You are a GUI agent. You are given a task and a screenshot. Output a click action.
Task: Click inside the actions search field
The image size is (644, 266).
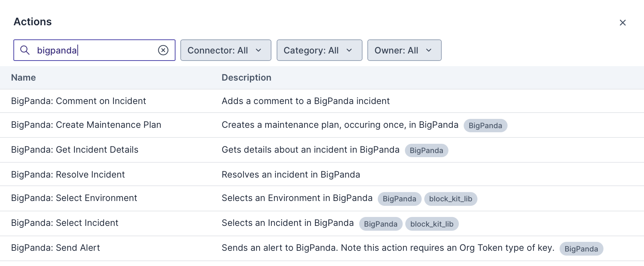[x=97, y=50]
